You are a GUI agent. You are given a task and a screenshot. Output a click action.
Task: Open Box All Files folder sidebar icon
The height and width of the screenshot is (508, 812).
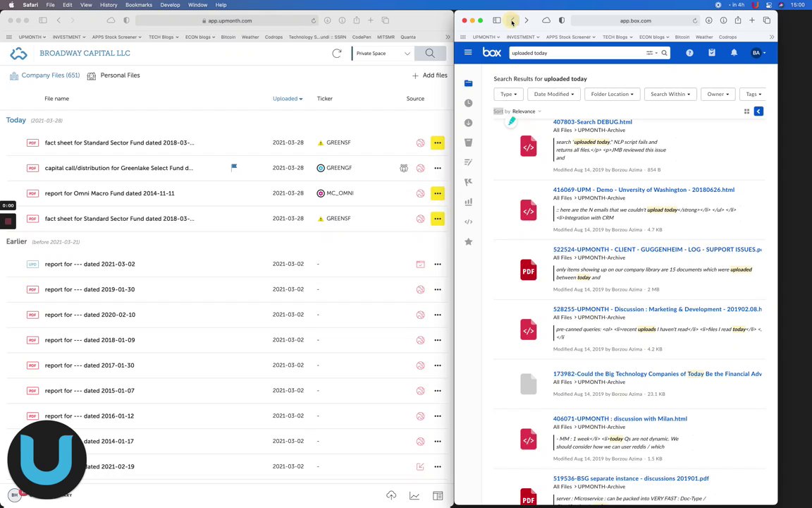pos(469,83)
